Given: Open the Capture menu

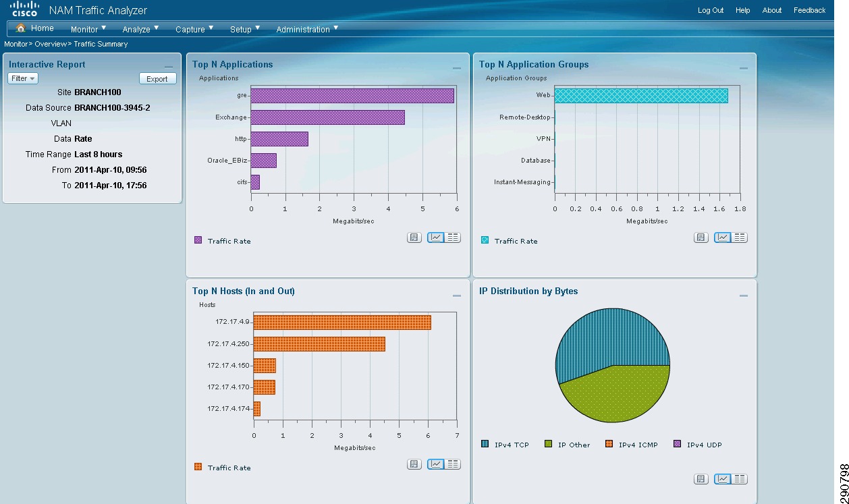Looking at the screenshot, I should pyautogui.click(x=194, y=29).
